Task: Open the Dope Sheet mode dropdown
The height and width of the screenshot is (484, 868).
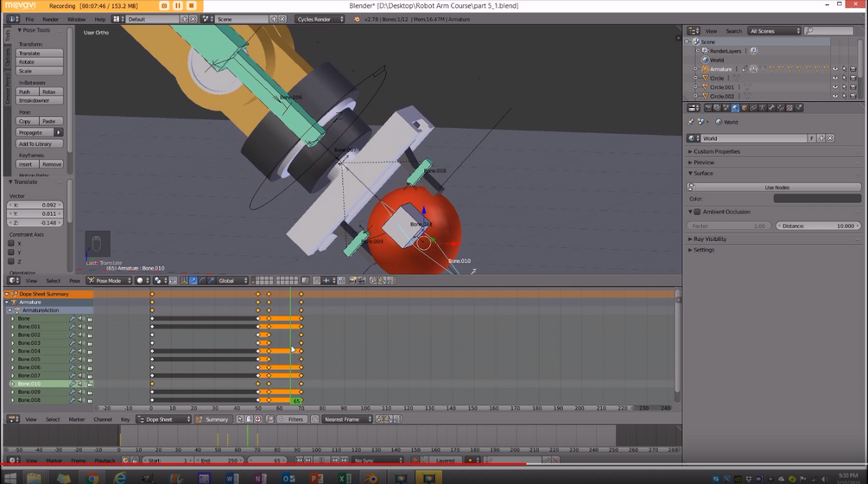Action: [163, 419]
